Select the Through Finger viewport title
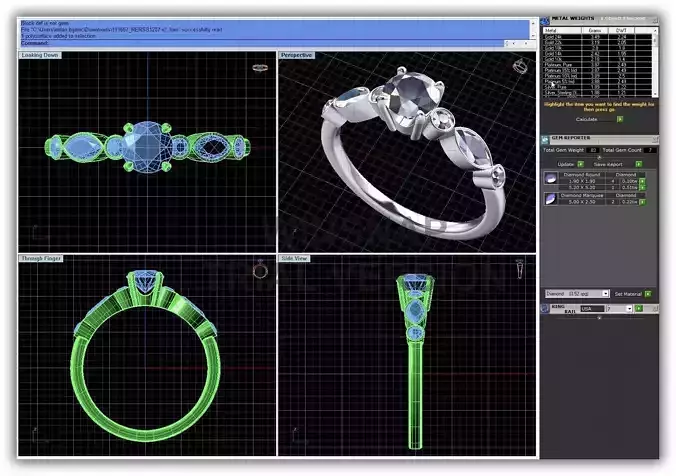 click(41, 258)
